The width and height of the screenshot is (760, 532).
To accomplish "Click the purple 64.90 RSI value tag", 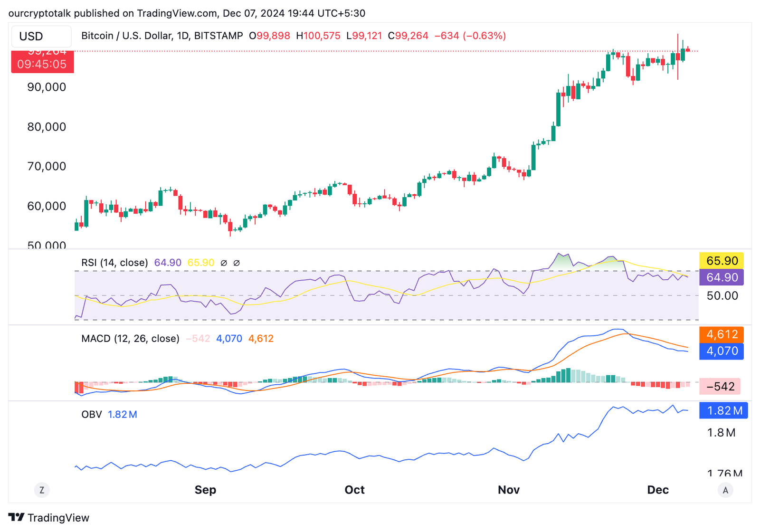I will 722,277.
